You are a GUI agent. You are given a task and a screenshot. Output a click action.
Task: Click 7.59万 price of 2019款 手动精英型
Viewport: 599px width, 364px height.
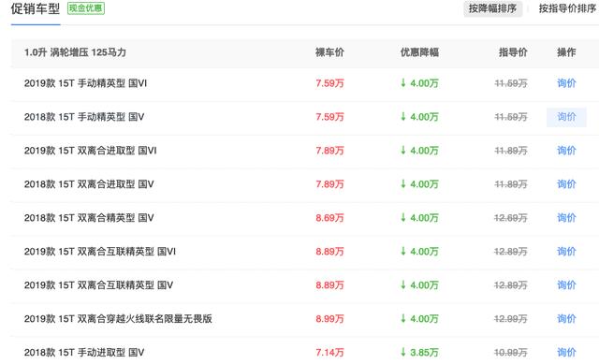pos(329,83)
